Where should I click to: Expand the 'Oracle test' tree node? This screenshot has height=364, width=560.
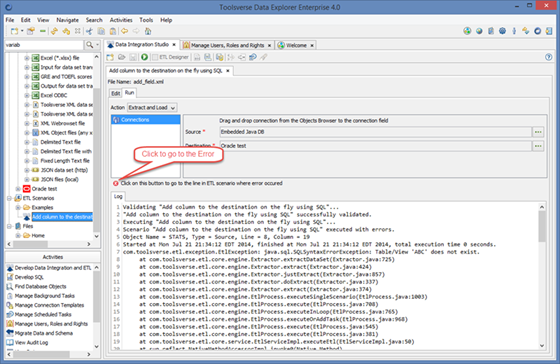[18, 189]
